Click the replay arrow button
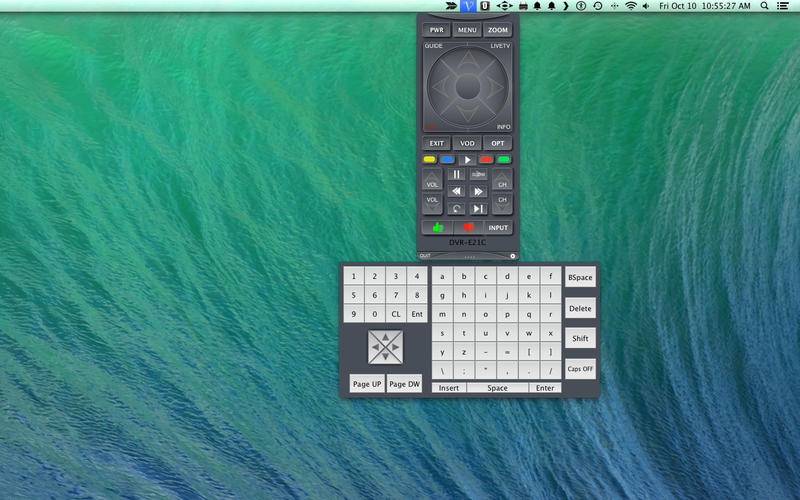Screen dimensions: 800x500 456,208
